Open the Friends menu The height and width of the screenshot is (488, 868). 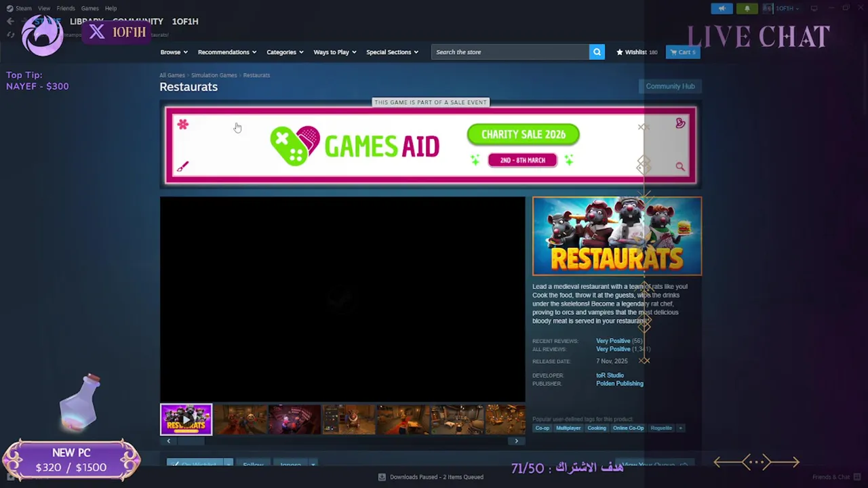pyautogui.click(x=66, y=9)
